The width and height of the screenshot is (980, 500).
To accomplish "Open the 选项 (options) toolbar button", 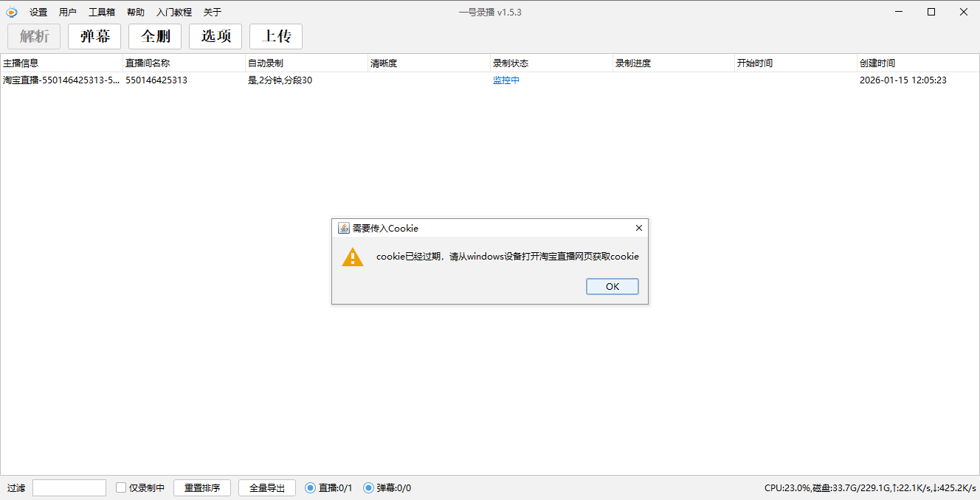I will click(215, 36).
